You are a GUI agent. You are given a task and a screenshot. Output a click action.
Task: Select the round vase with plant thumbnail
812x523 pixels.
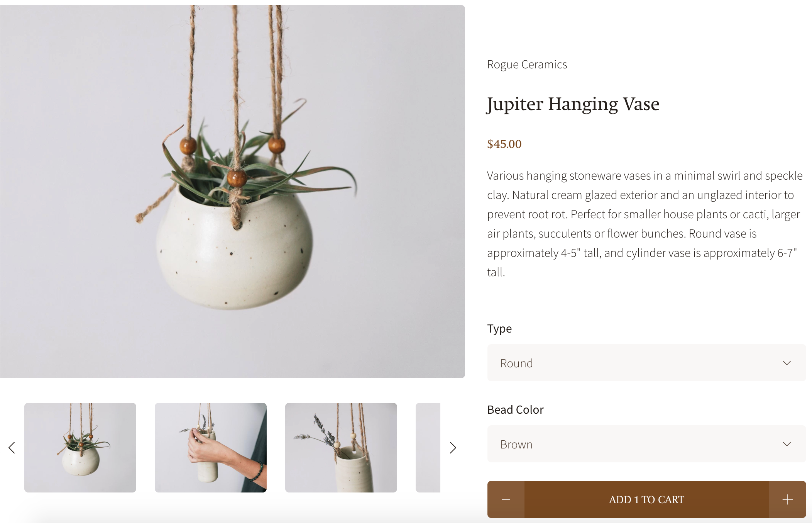pyautogui.click(x=80, y=448)
